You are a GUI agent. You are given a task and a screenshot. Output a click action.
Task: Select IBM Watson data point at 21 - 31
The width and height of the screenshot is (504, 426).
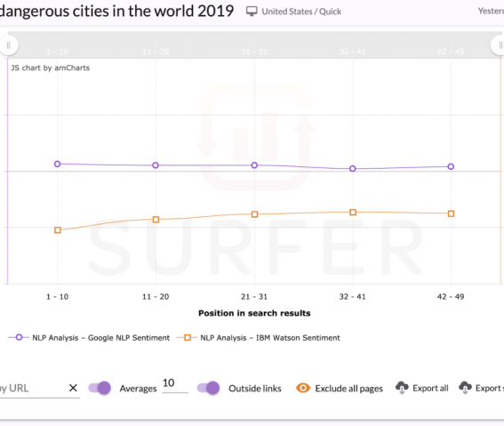point(254,214)
